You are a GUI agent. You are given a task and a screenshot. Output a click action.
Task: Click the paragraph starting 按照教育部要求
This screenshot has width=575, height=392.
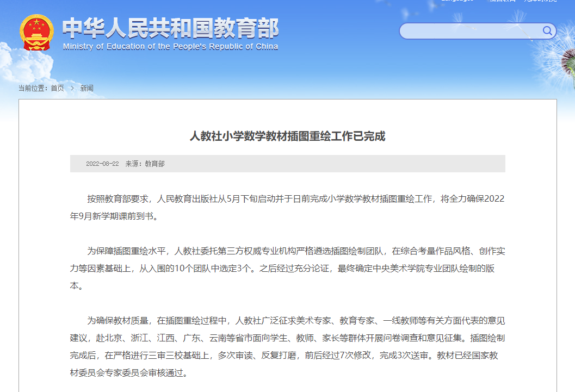(287, 207)
